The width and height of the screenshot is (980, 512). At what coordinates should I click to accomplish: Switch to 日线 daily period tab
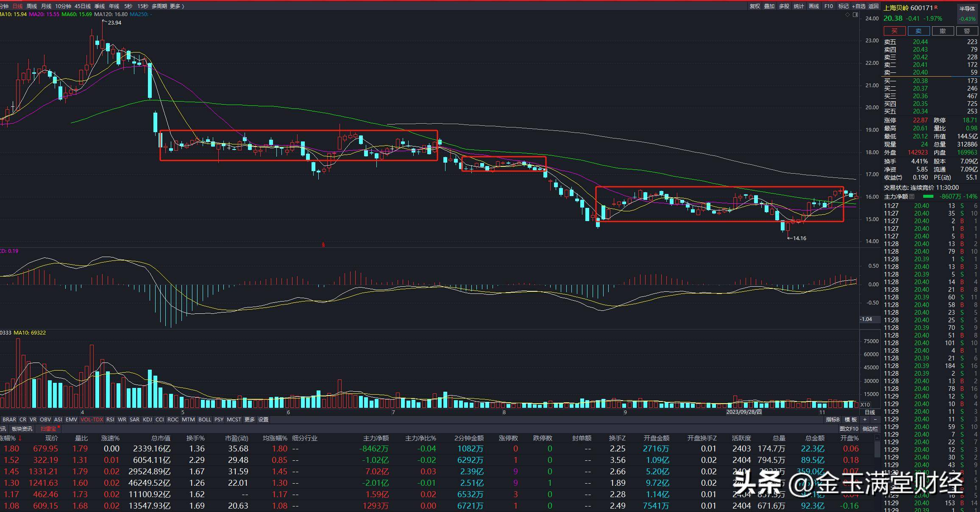(x=17, y=6)
